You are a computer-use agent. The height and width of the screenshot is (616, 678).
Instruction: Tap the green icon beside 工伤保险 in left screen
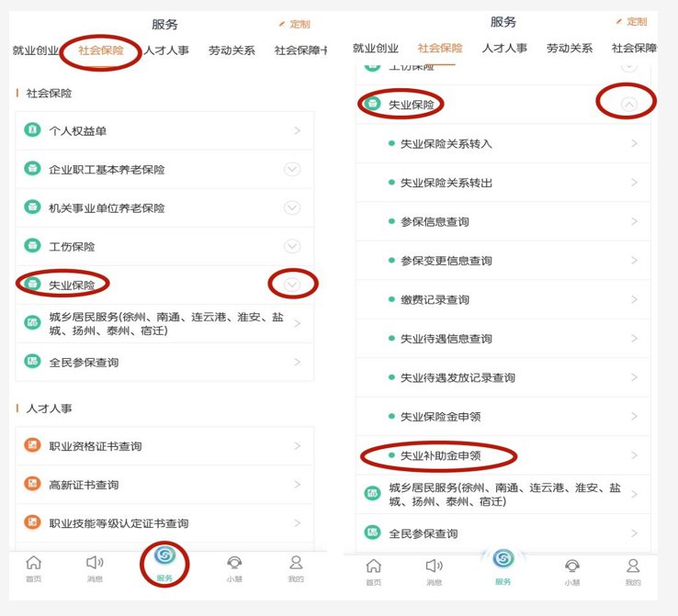(x=32, y=245)
